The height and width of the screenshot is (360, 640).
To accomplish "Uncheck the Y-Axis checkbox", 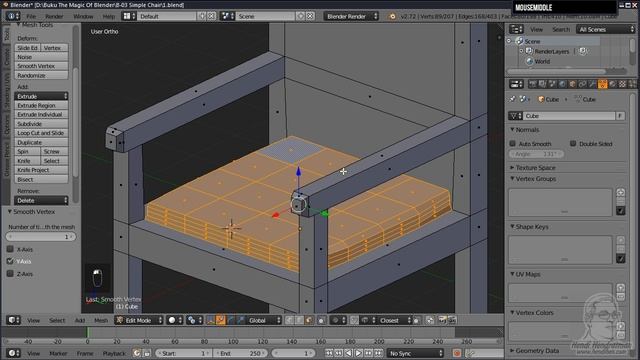I will 10,261.
